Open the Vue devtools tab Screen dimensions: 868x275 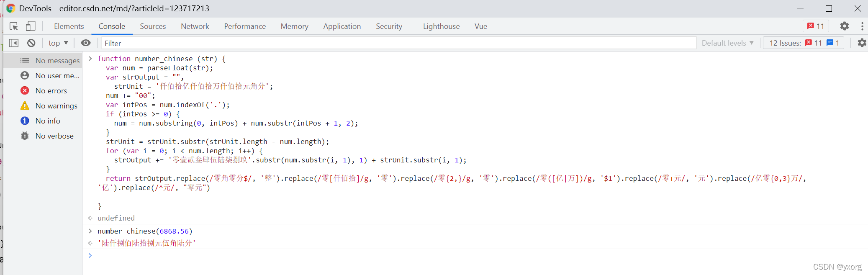(481, 26)
